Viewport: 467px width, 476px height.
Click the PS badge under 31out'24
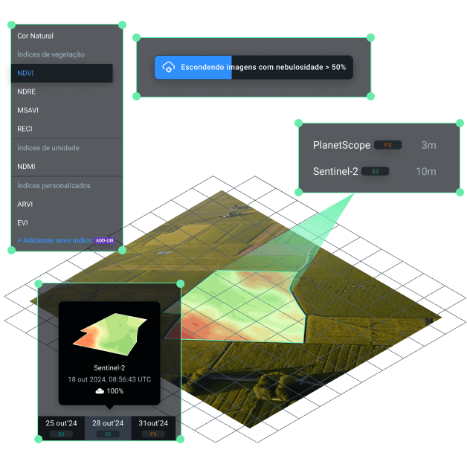tap(153, 434)
